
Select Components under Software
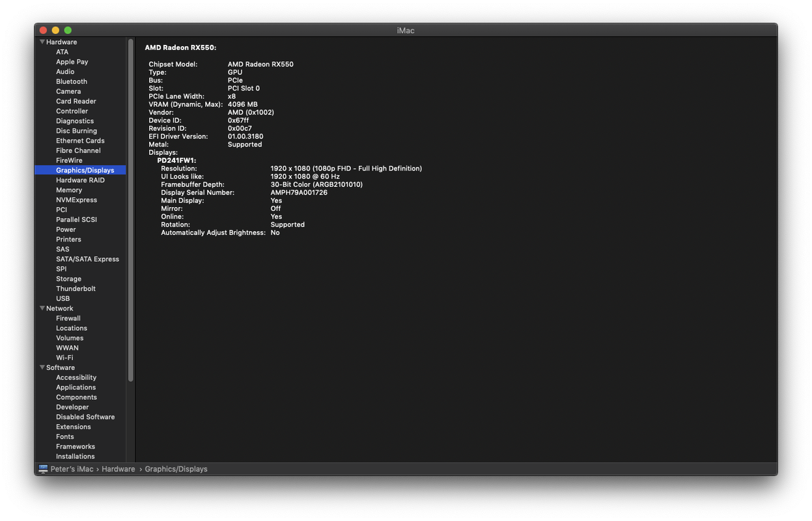[76, 397]
